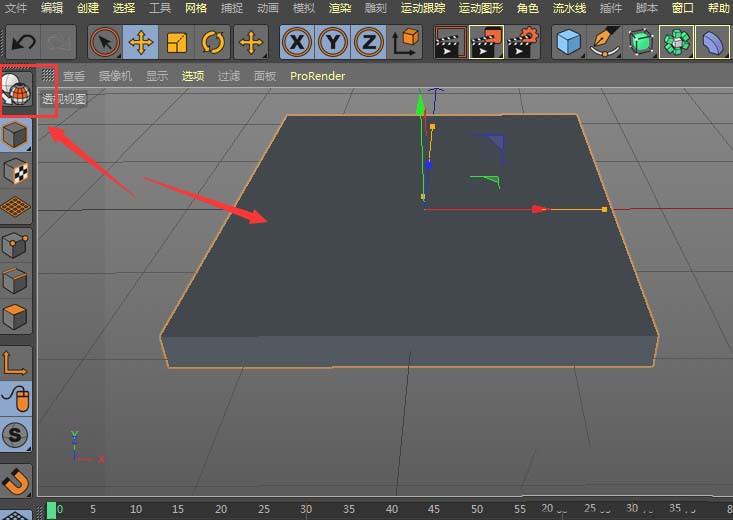Enable Axis mode
The image size is (733, 520).
pyautogui.click(x=15, y=363)
